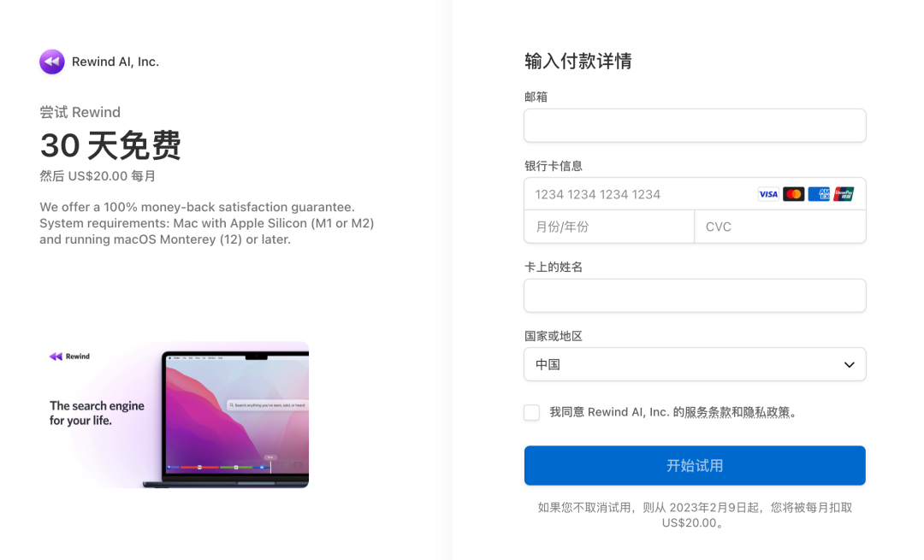Open the 国家或地区 dropdown showing 中国
The height and width of the screenshot is (560, 924).
tap(695, 364)
